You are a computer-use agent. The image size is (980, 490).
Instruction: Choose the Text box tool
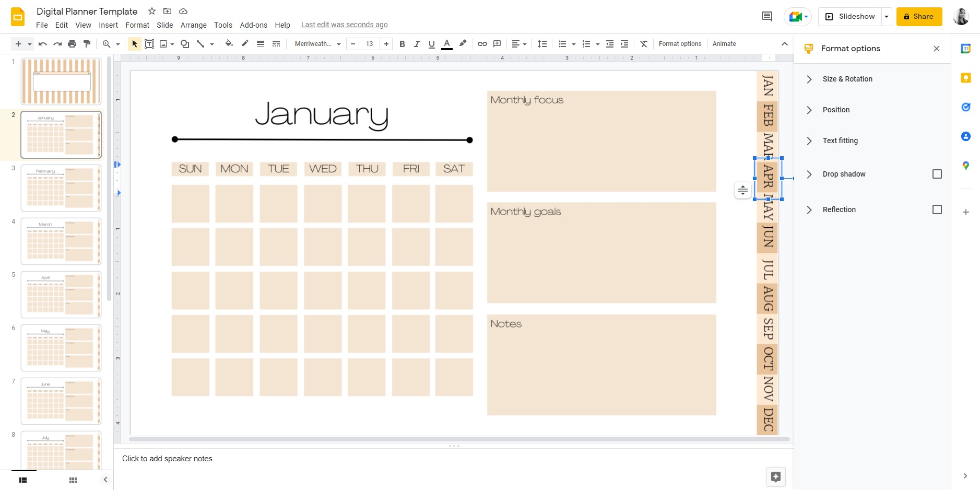pyautogui.click(x=149, y=44)
